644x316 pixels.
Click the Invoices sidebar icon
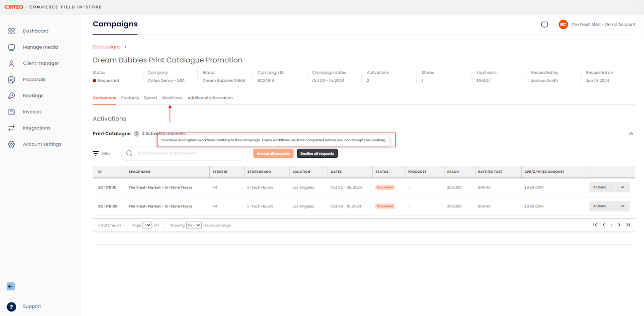tap(12, 112)
